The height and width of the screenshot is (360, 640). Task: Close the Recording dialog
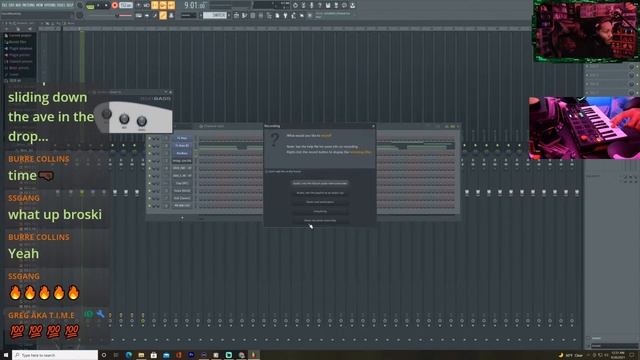tap(373, 126)
